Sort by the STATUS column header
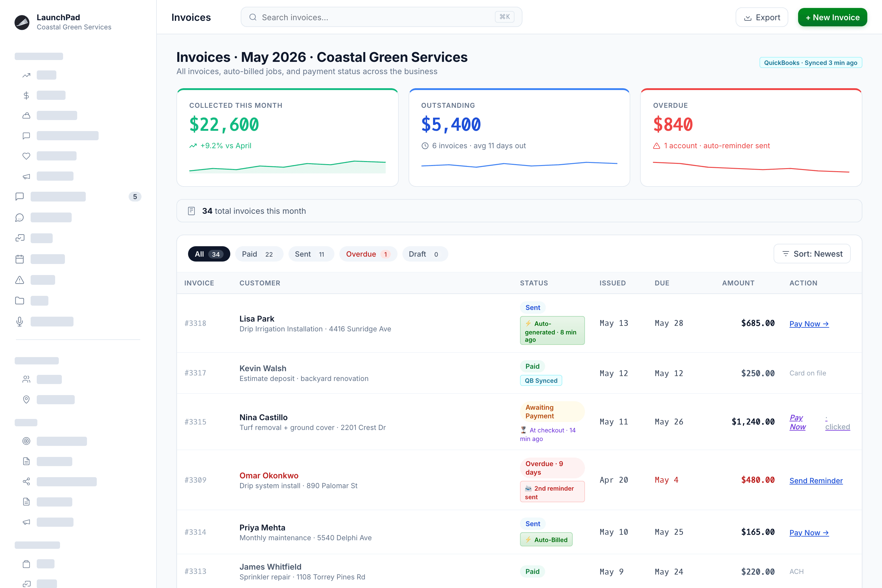This screenshot has width=882, height=588. point(534,283)
